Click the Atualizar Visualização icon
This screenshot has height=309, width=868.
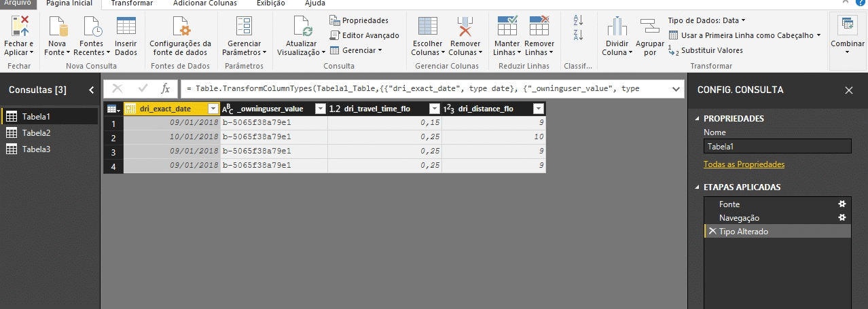click(x=302, y=26)
